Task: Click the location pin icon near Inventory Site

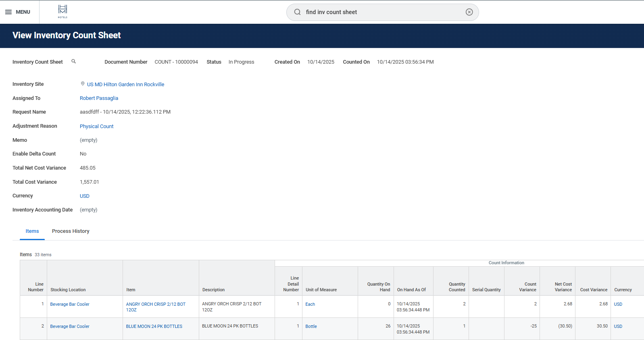Action: pos(83,84)
